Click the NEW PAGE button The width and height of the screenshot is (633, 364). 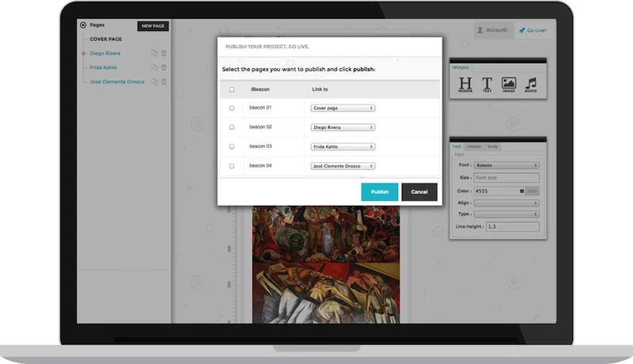click(x=153, y=26)
